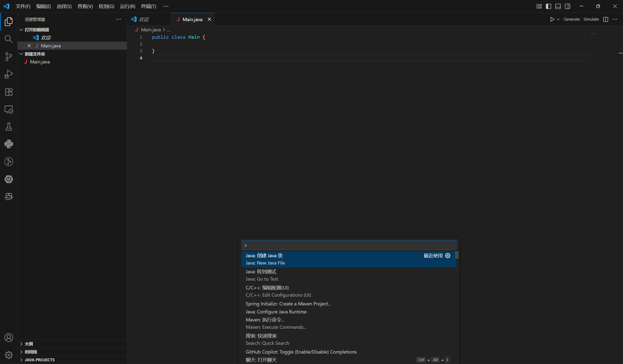623x364 pixels.
Task: Expand the JAVA PROJECTS section
Action: (39, 360)
